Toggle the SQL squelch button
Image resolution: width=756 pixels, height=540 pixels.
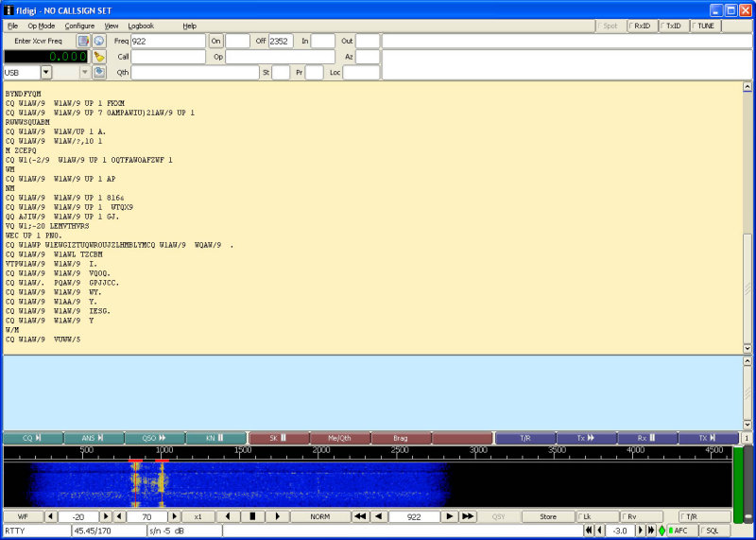(x=714, y=531)
